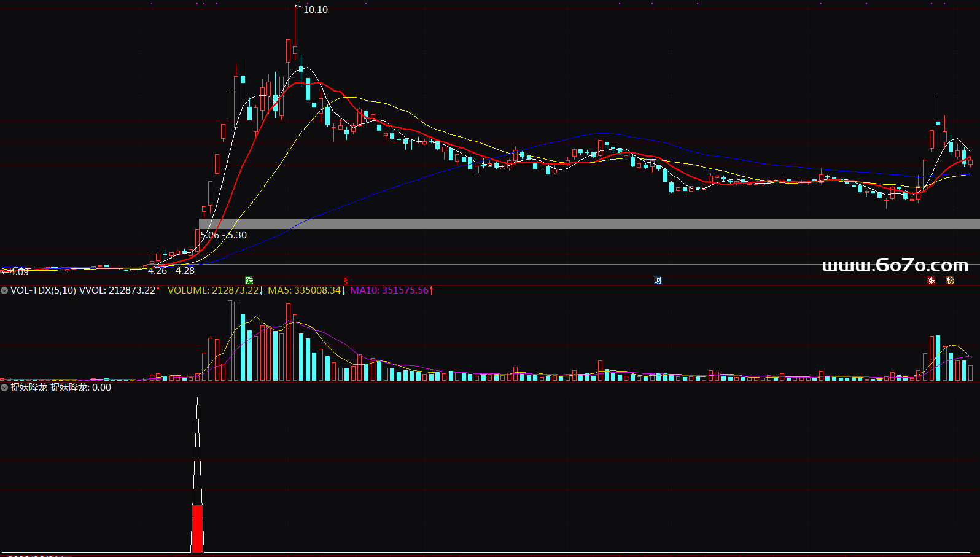This screenshot has height=557, width=980.
Task: Click the magenta MA10 volume label
Action: coord(389,290)
